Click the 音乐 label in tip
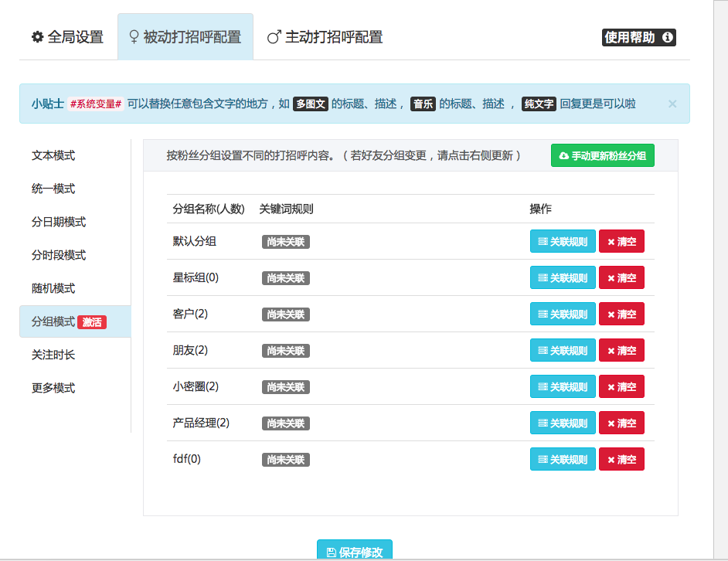This screenshot has width=728, height=561. tap(423, 104)
